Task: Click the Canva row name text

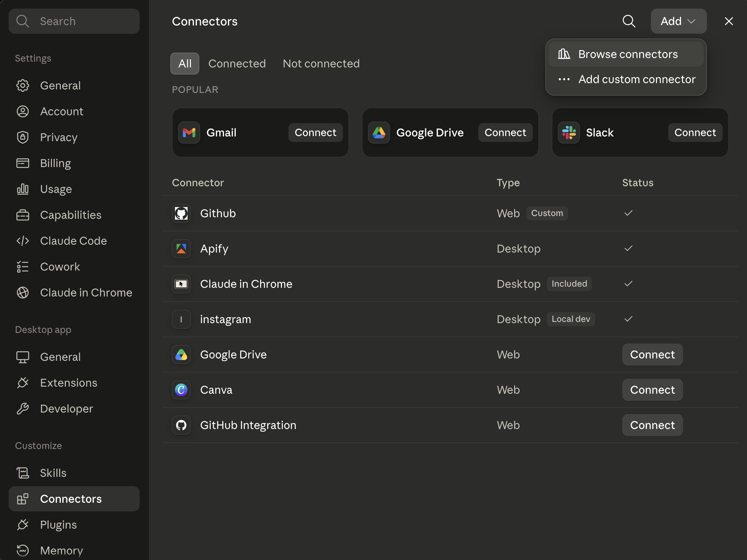Action: [216, 390]
